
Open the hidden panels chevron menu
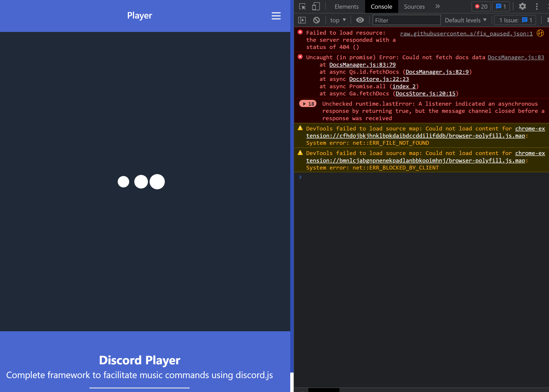(438, 6)
